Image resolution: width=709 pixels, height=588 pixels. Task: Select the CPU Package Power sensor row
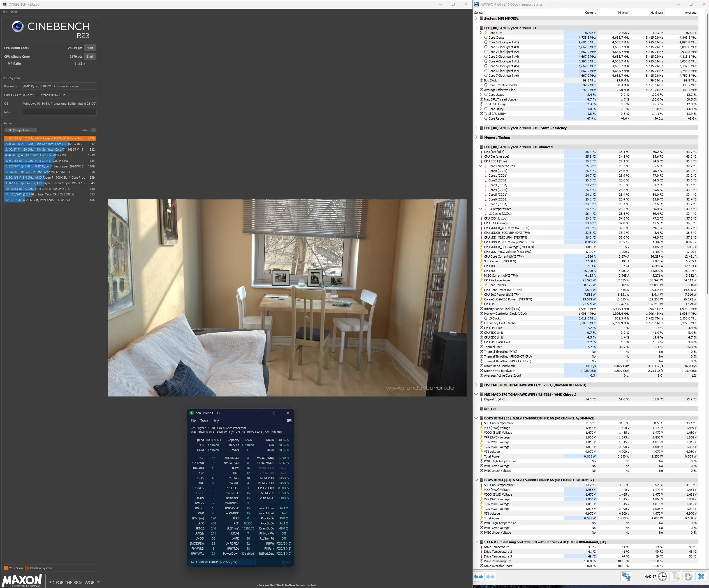pos(589,280)
